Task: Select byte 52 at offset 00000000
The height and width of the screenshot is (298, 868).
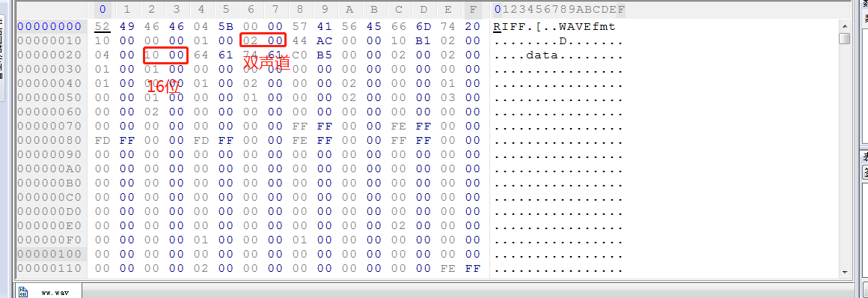Action: [103, 26]
